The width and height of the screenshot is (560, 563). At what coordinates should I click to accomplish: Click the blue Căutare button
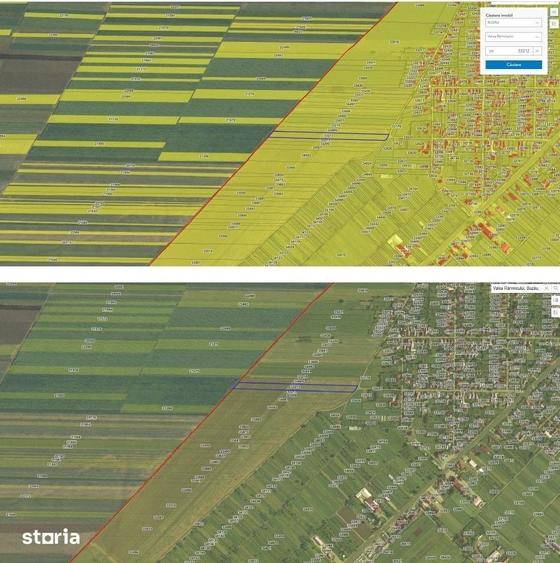click(x=514, y=65)
